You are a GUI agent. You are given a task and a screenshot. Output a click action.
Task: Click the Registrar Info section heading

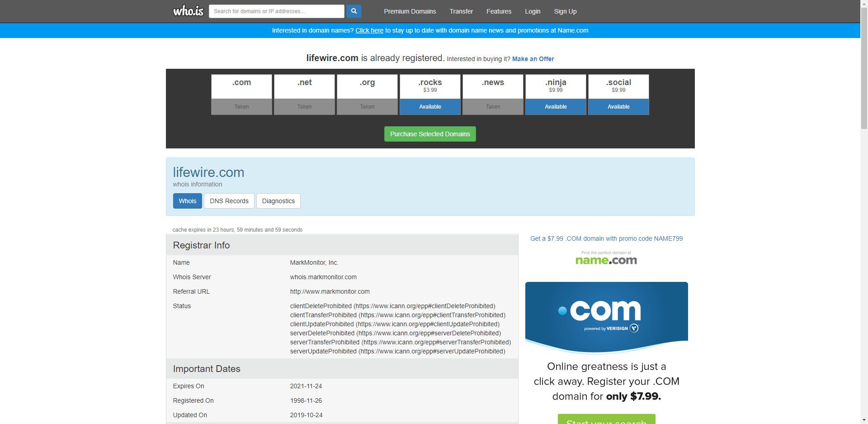click(201, 245)
